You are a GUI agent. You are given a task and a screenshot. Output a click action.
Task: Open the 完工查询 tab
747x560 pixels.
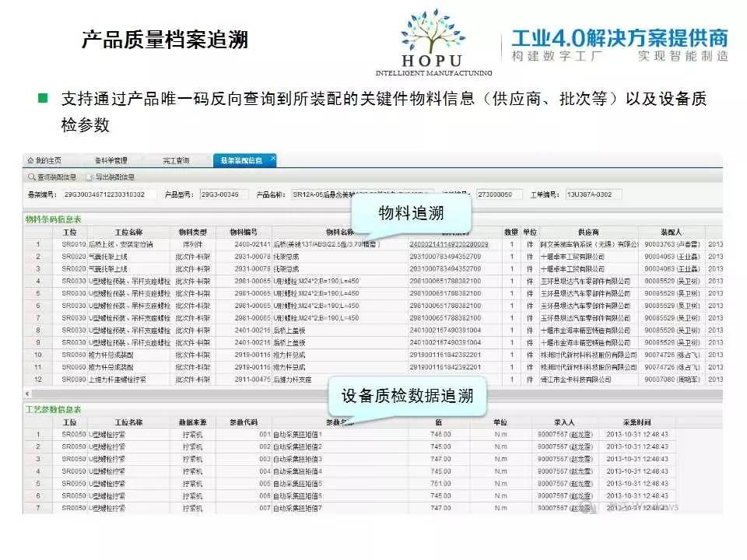(176, 161)
